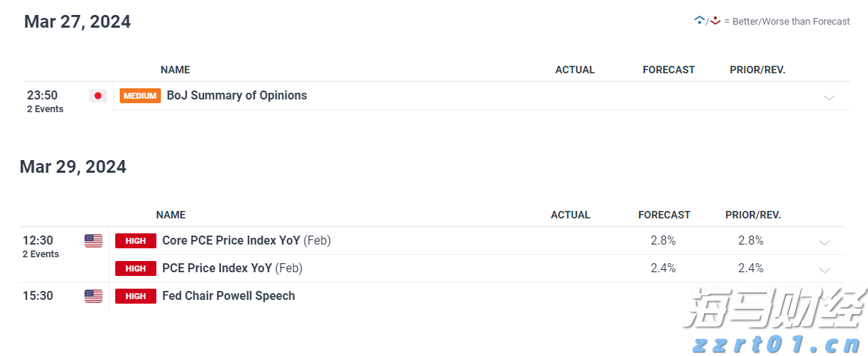Image resolution: width=868 pixels, height=356 pixels.
Task: Click the FORECAST column header under Mar 29
Action: [x=664, y=215]
